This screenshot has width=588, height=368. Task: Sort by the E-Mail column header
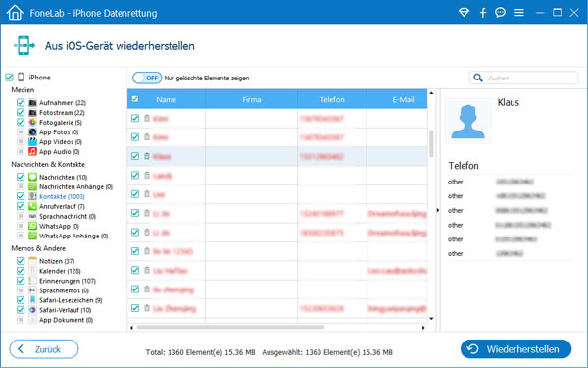click(x=397, y=99)
